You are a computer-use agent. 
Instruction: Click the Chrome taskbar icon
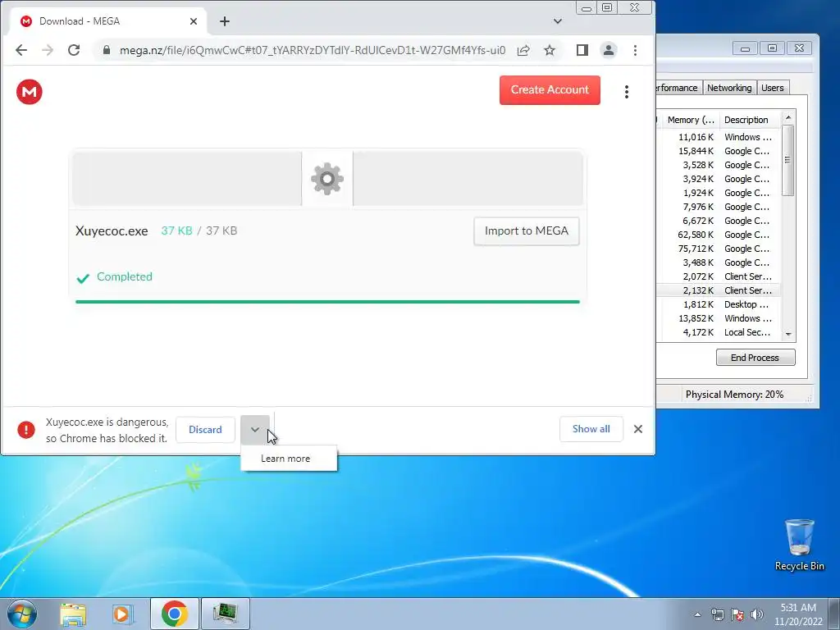click(174, 614)
